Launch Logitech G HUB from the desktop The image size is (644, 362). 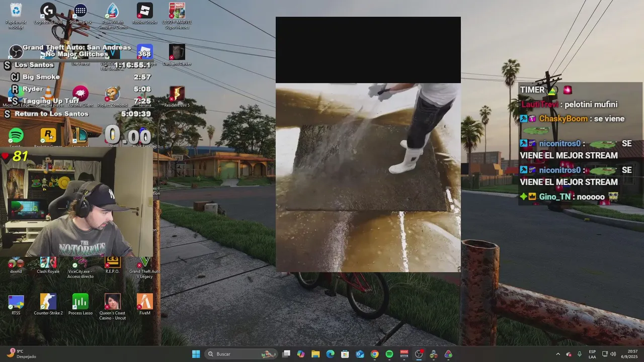coord(48,14)
